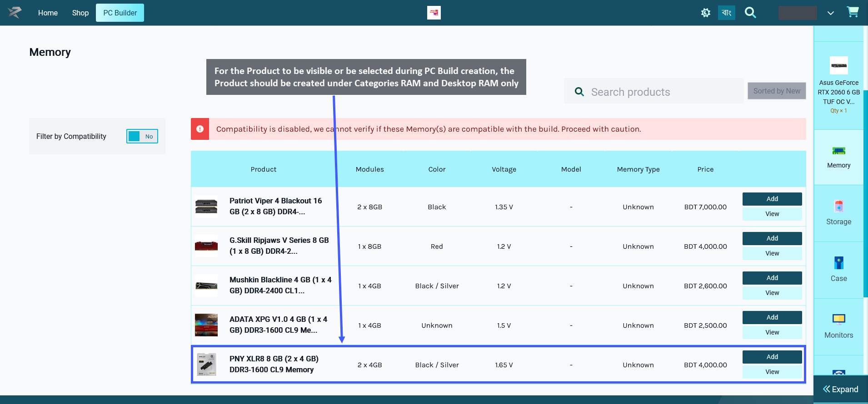Click the alert icon in compatibility warning
868x404 pixels.
pos(200,129)
